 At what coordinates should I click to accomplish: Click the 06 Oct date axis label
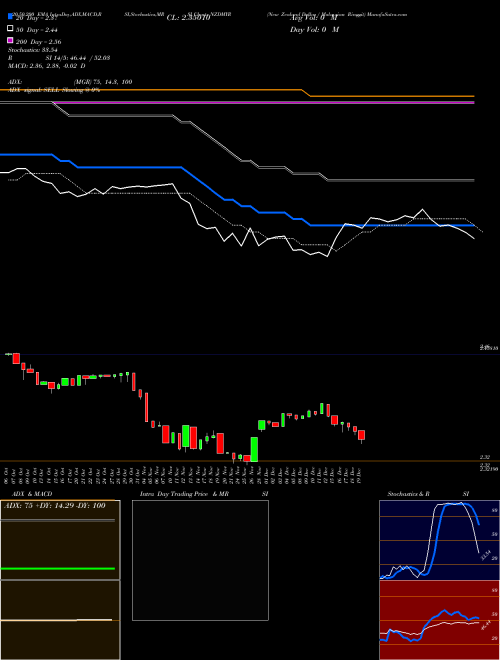click(7, 474)
